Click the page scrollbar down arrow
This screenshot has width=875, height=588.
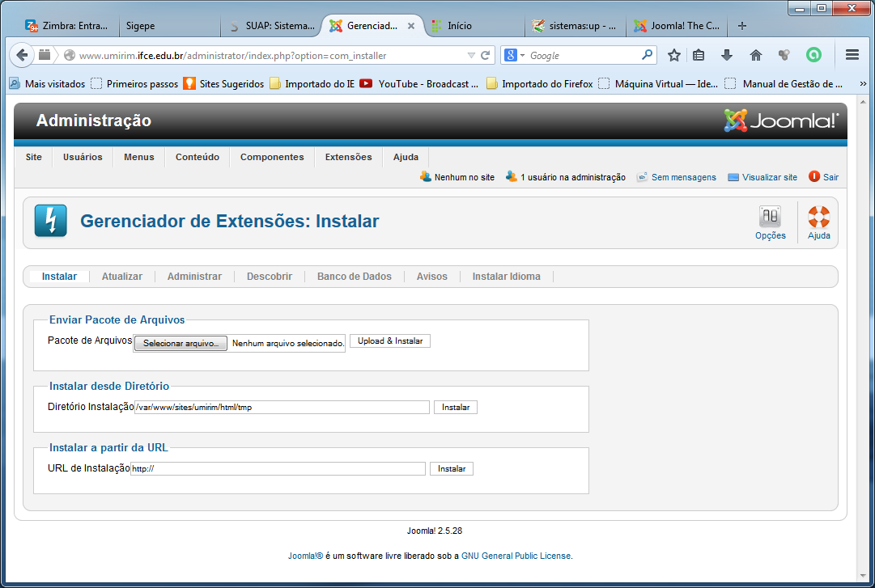tap(864, 576)
